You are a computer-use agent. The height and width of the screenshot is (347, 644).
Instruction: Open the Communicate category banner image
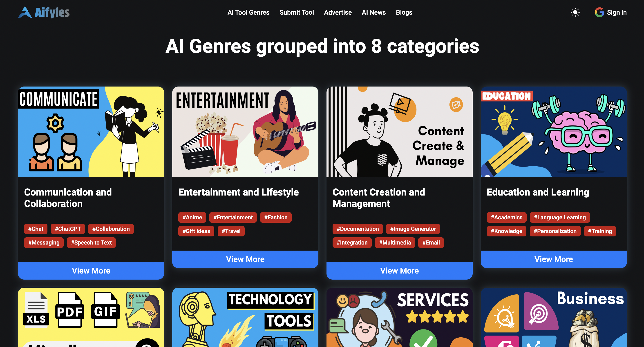click(91, 132)
